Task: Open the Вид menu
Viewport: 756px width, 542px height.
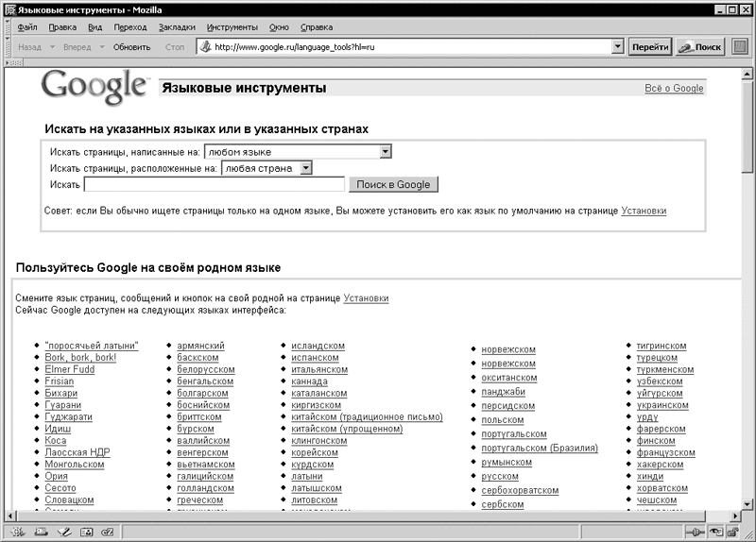Action: (95, 27)
